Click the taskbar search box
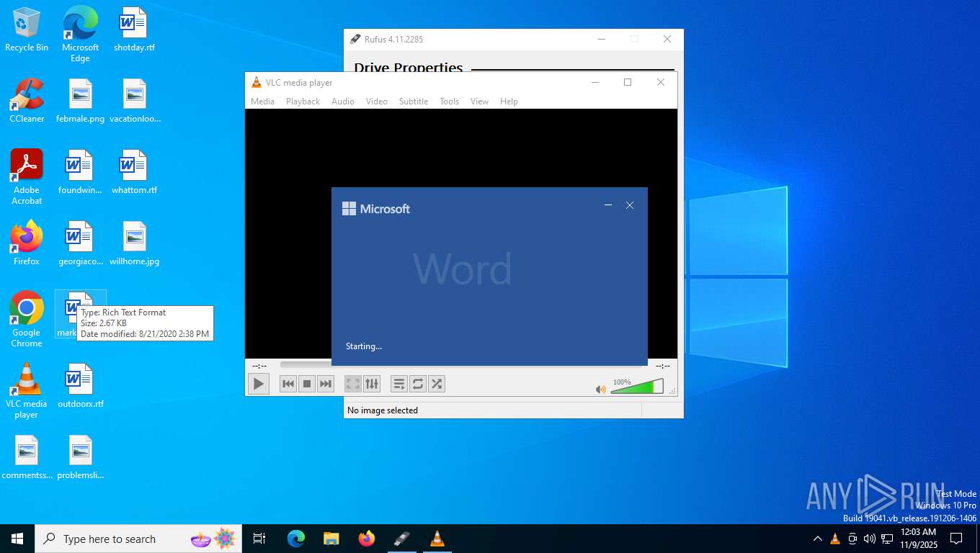 (x=139, y=539)
